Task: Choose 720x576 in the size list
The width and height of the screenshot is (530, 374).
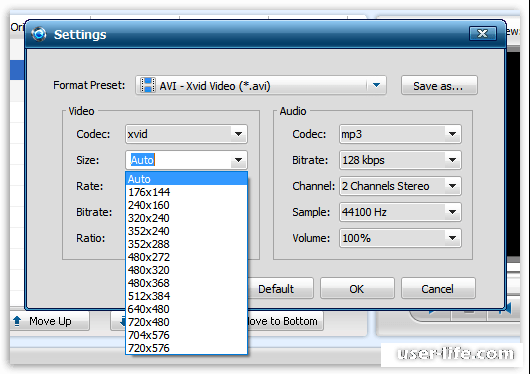Action: pyautogui.click(x=186, y=348)
